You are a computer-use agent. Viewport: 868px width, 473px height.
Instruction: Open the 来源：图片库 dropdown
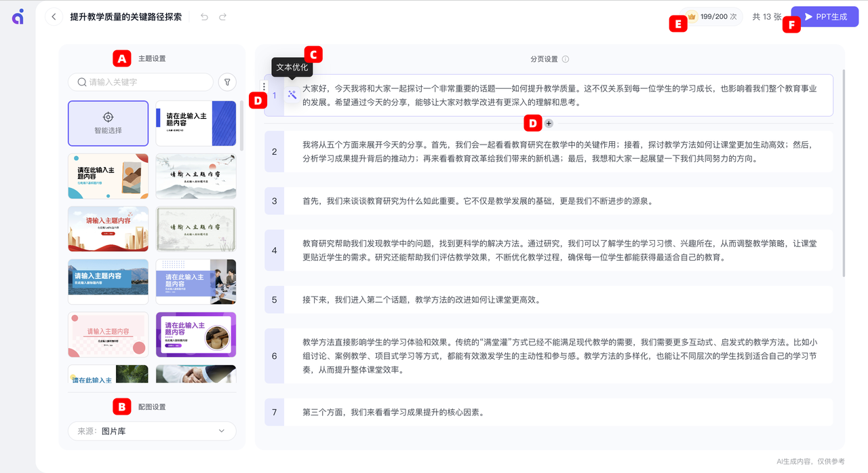pyautogui.click(x=151, y=431)
